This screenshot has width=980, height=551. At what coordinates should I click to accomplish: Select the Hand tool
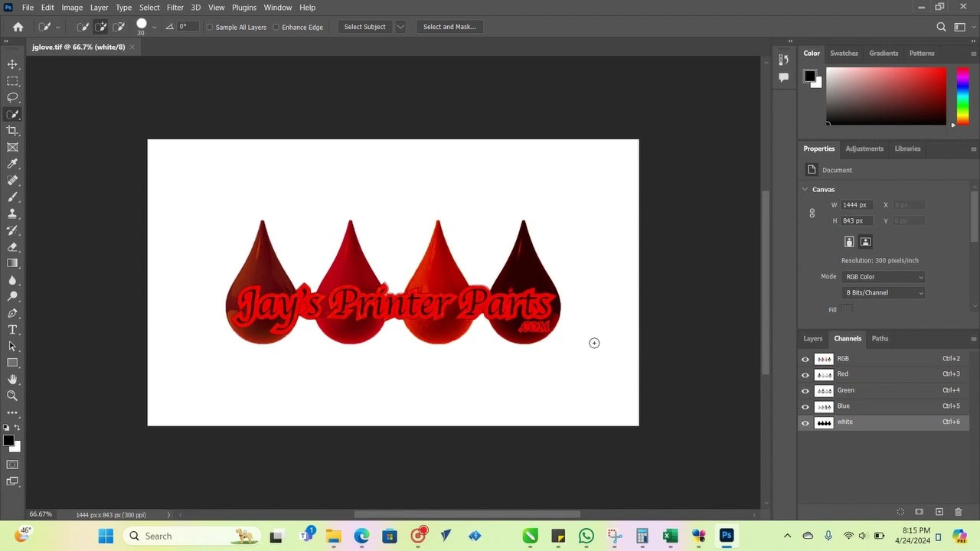[x=12, y=380]
